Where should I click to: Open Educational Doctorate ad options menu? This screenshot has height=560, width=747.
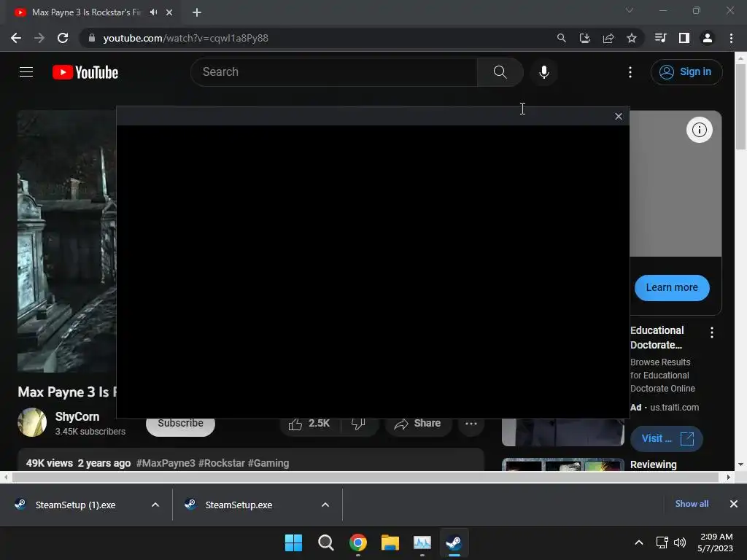click(712, 332)
